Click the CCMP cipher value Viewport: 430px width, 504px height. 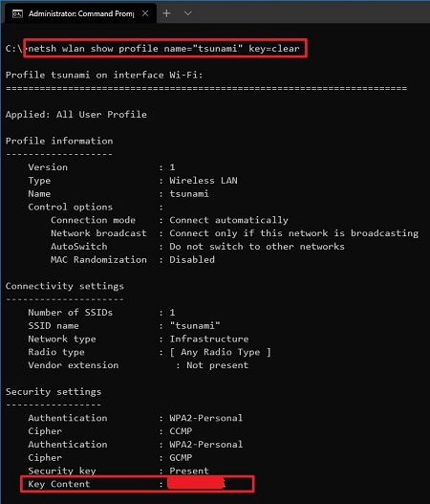point(181,430)
